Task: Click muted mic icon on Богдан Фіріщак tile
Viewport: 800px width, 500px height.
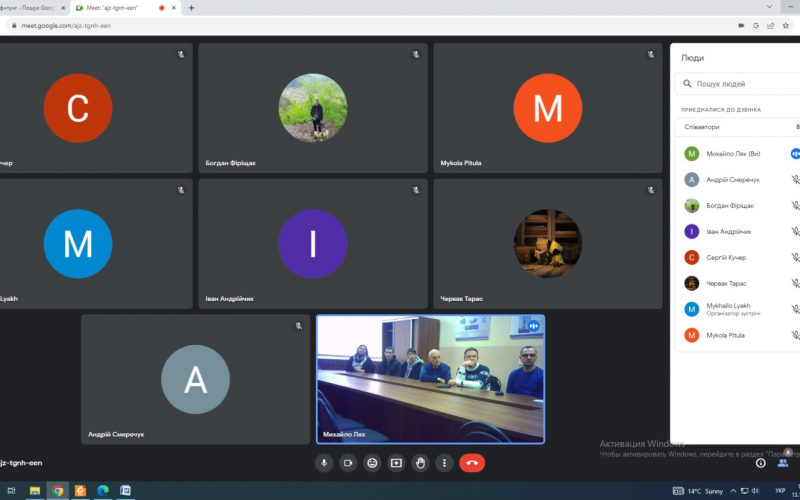Action: coord(416,54)
